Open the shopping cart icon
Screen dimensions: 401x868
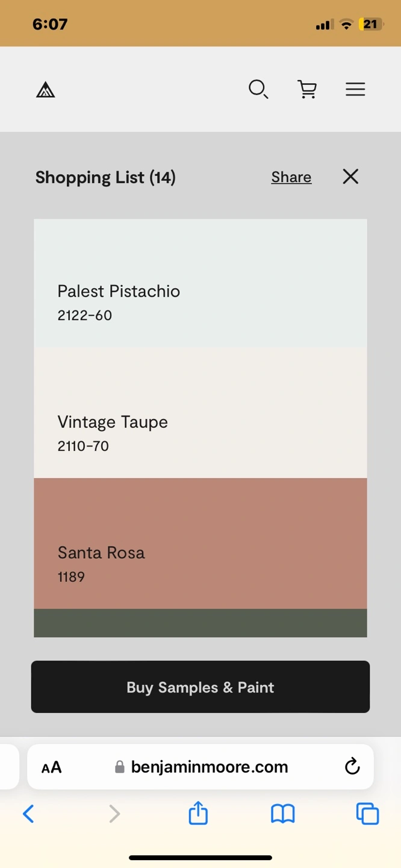pos(307,89)
